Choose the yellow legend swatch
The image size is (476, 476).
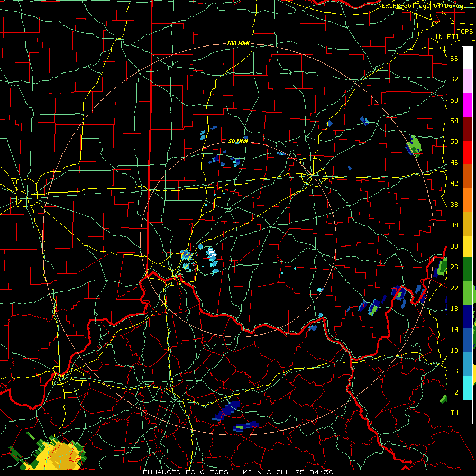467,246
